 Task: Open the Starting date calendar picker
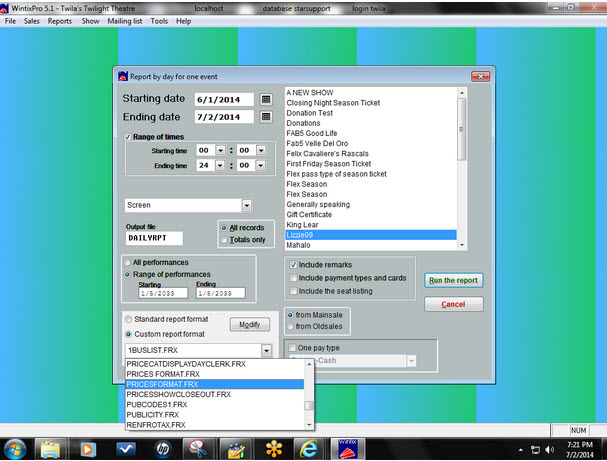pyautogui.click(x=266, y=99)
